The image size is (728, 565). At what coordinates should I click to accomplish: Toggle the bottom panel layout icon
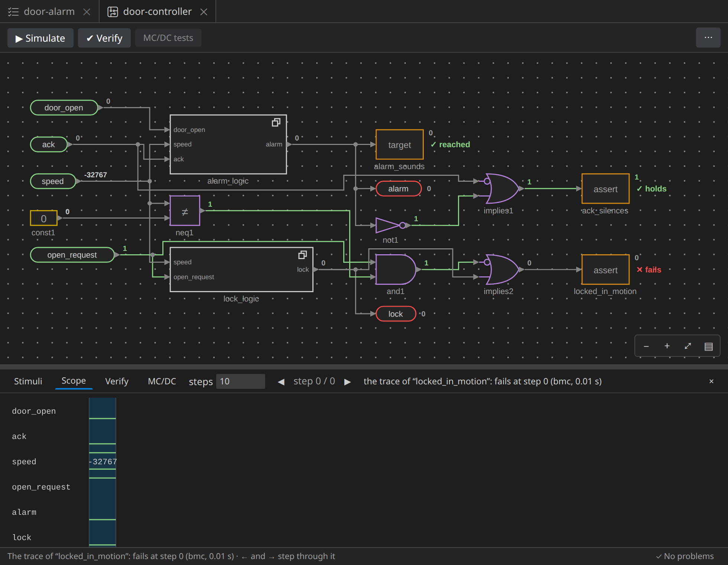(709, 346)
